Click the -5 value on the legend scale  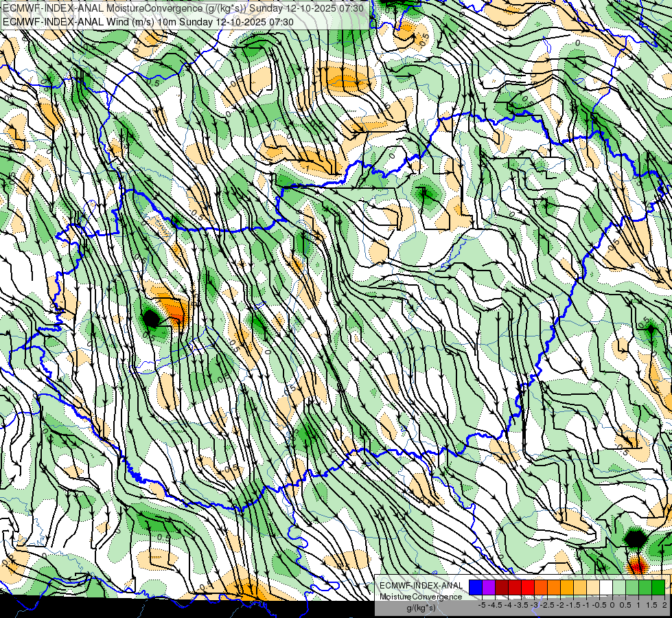[482, 605]
